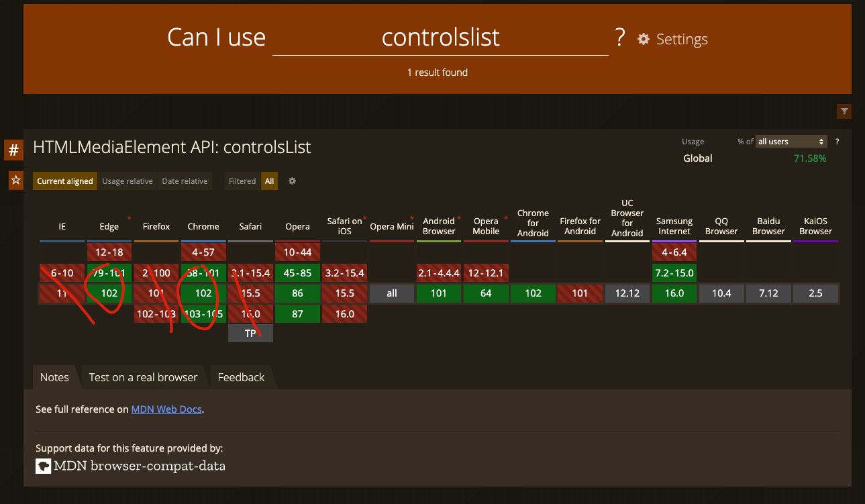Select Chrome for Android 102 cell
The width and height of the screenshot is (865, 504).
click(x=533, y=293)
